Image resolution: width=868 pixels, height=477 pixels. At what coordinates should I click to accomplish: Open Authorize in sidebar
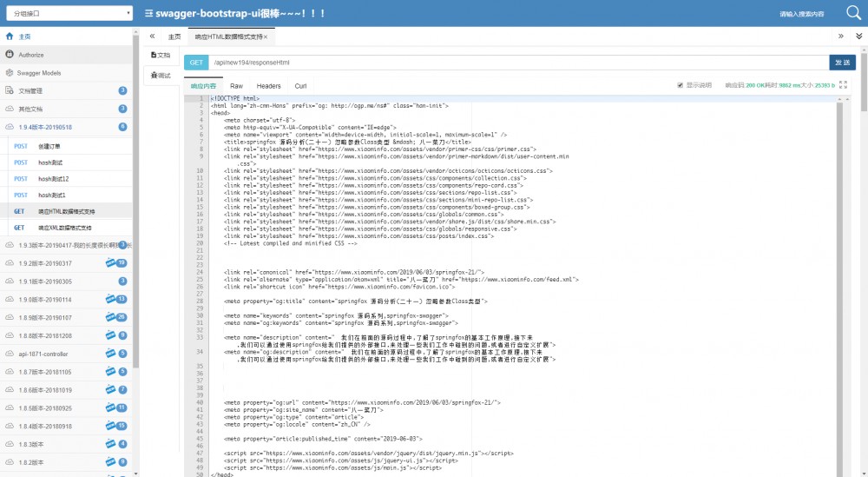67,55
